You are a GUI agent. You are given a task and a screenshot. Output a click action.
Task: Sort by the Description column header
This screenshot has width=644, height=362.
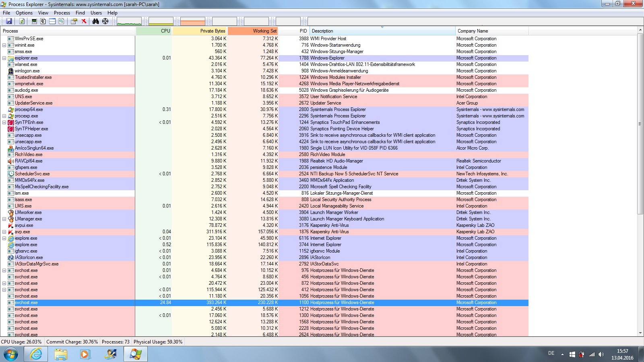tap(382, 31)
